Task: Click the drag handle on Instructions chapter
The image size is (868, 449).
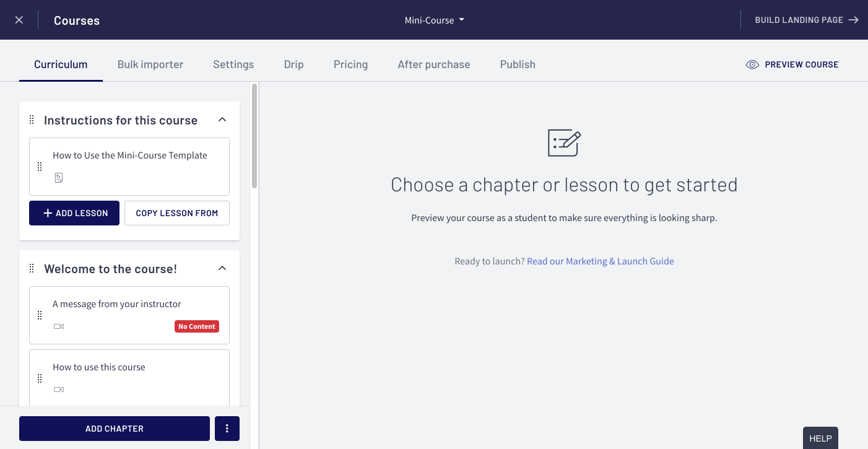Action: click(32, 120)
